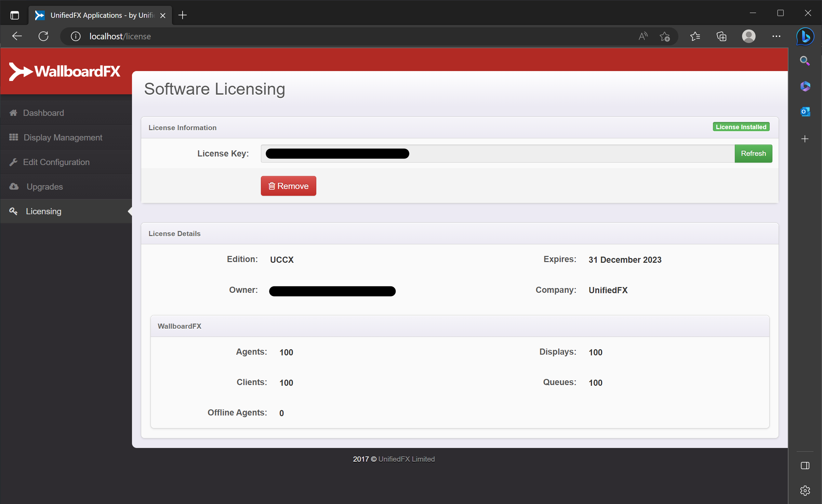Add this page to favorites
Image resolution: width=822 pixels, height=504 pixels.
click(665, 36)
